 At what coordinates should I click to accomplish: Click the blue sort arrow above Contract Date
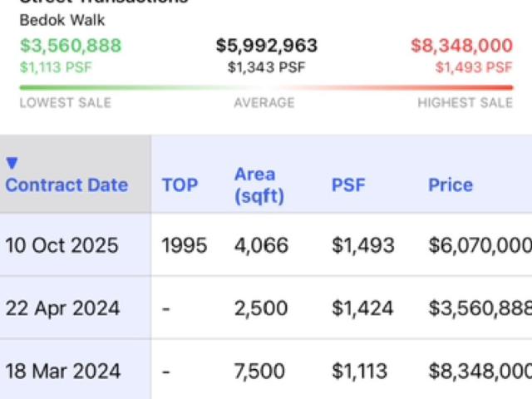point(12,163)
